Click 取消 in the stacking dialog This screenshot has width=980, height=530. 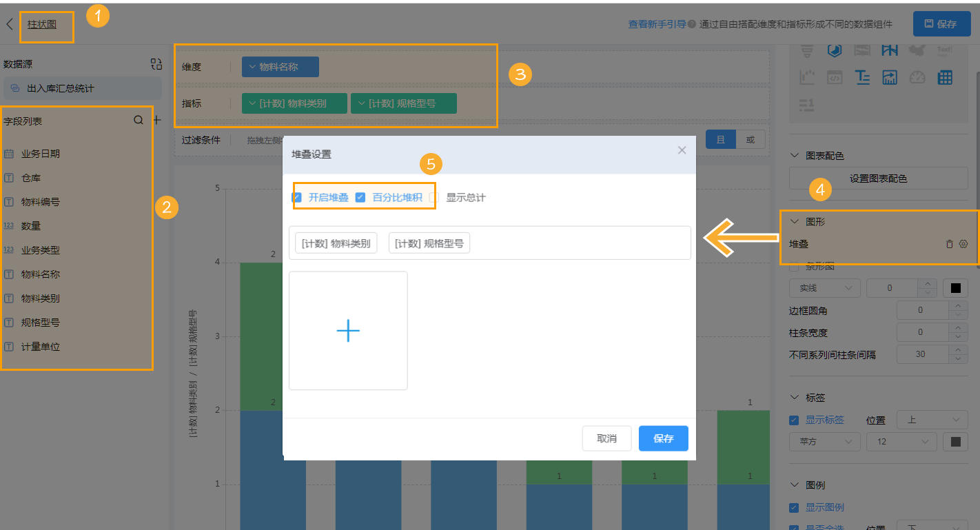pyautogui.click(x=606, y=438)
